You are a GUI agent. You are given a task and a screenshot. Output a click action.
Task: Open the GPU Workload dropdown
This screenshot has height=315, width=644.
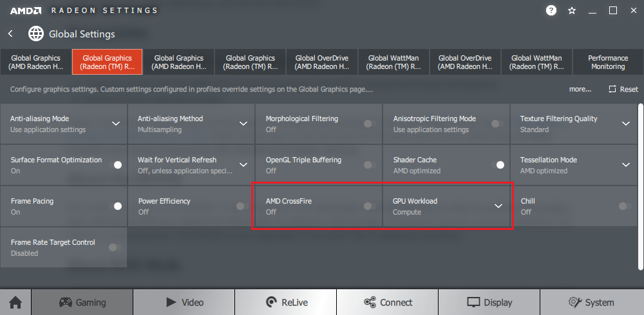click(498, 206)
